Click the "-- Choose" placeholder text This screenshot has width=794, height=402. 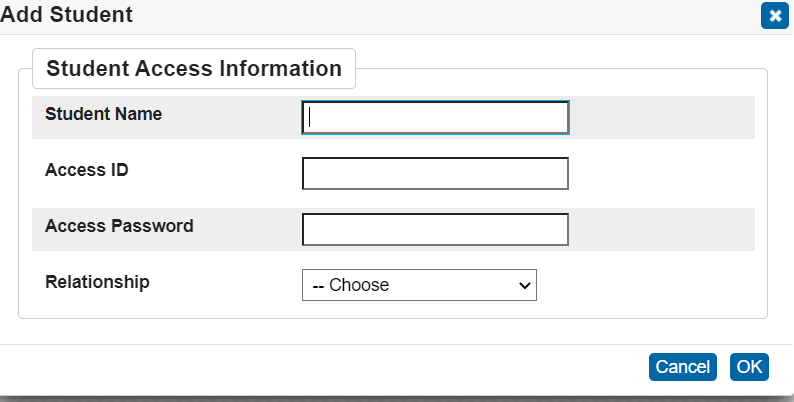pos(351,285)
